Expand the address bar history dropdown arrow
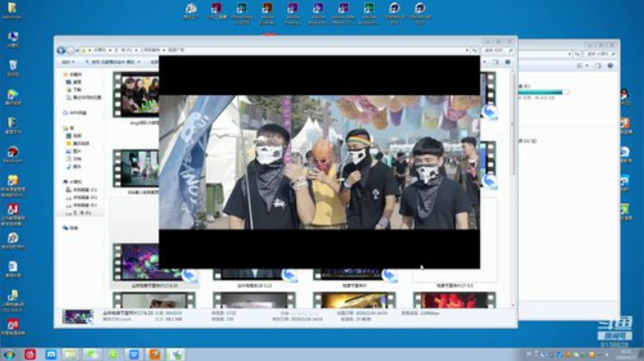This screenshot has height=361, width=644. (467, 50)
